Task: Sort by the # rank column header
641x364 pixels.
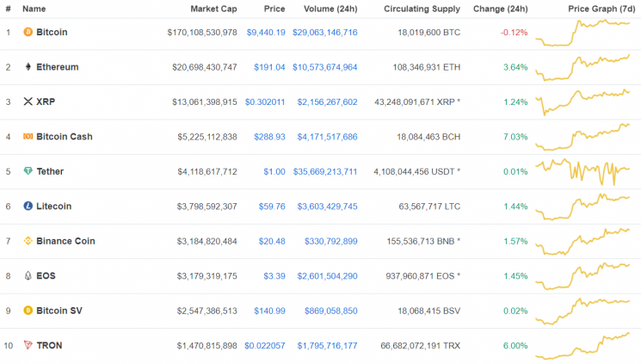Action: tap(9, 9)
